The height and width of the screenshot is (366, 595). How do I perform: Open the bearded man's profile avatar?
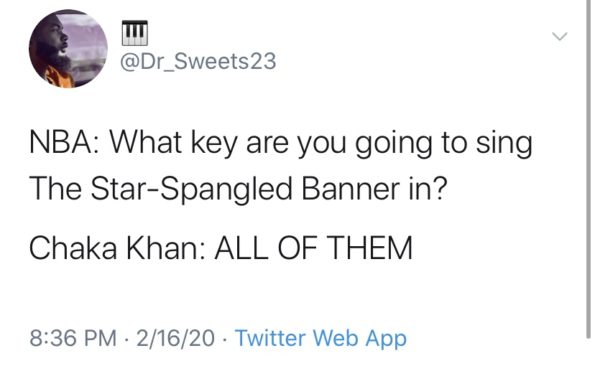click(68, 49)
